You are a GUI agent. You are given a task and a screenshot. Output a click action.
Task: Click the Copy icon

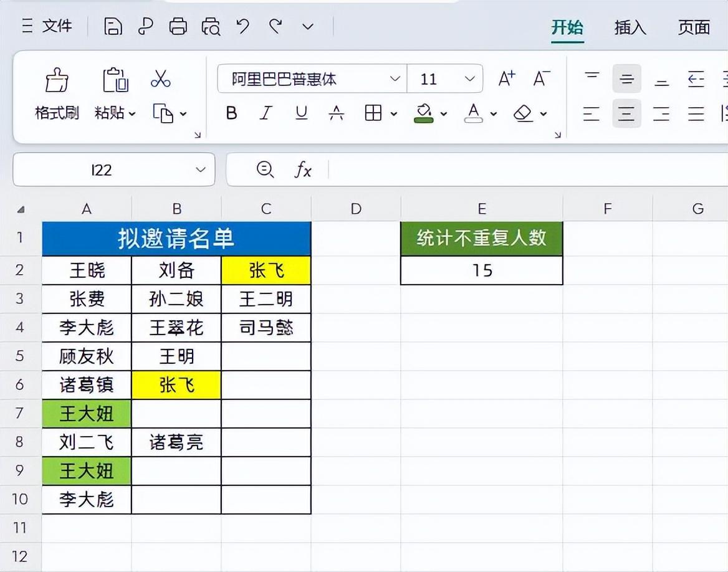[x=163, y=113]
